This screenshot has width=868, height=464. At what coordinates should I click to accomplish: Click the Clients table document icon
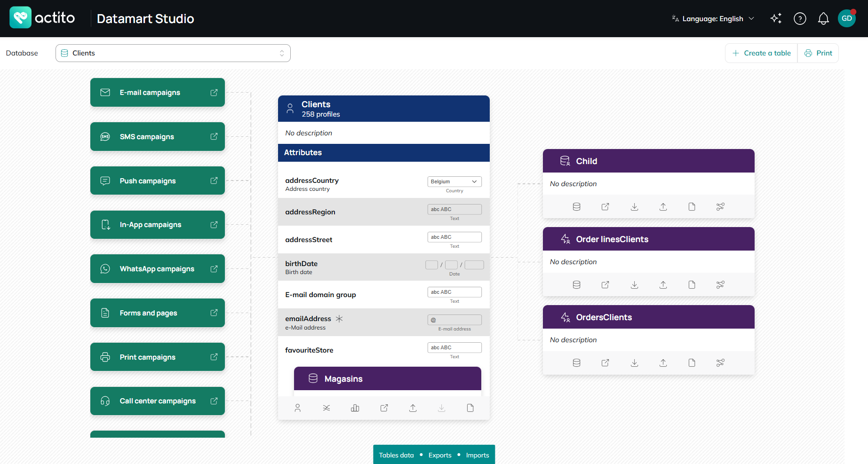[x=470, y=408]
